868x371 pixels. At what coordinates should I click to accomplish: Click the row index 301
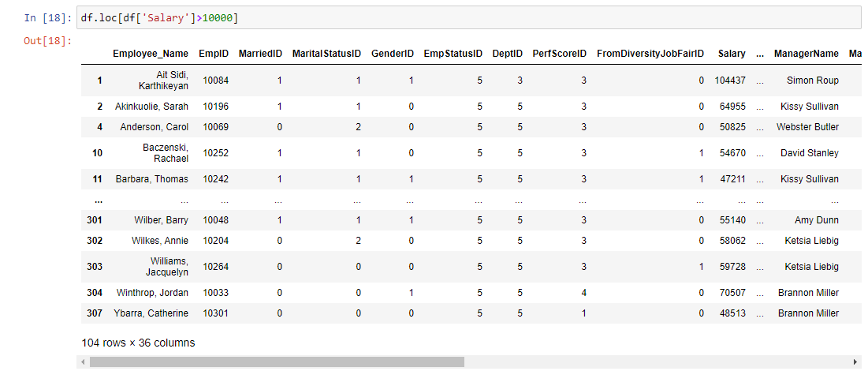(95, 220)
